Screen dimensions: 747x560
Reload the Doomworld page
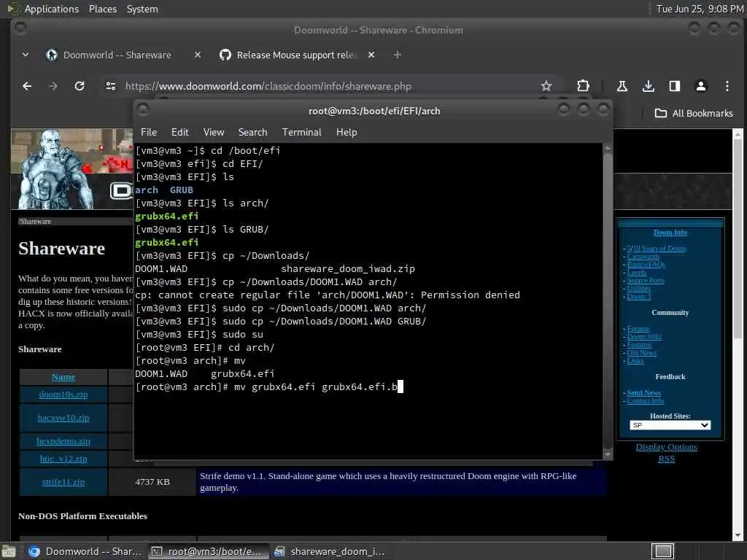80,86
